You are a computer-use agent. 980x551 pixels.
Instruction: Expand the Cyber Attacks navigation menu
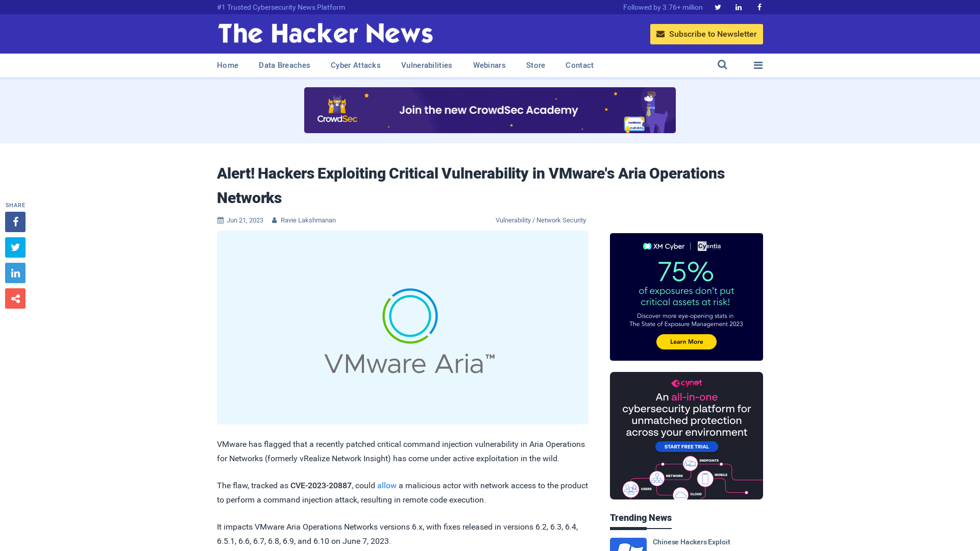point(355,65)
